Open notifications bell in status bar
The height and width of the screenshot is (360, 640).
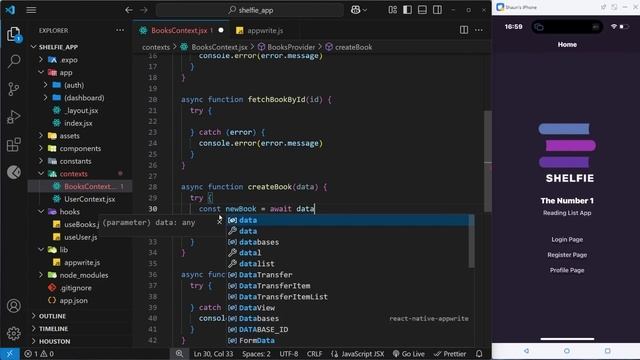click(479, 354)
